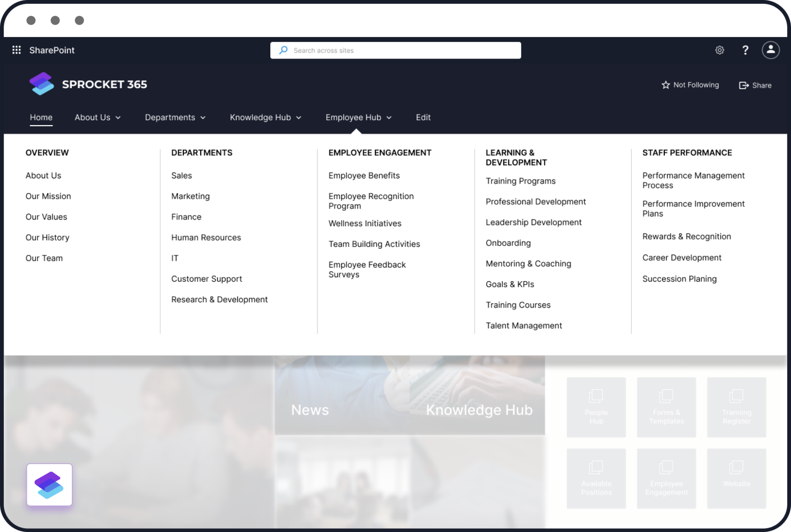Click inside the Search across sites field
Viewport: 791px width, 532px height.
click(x=395, y=50)
